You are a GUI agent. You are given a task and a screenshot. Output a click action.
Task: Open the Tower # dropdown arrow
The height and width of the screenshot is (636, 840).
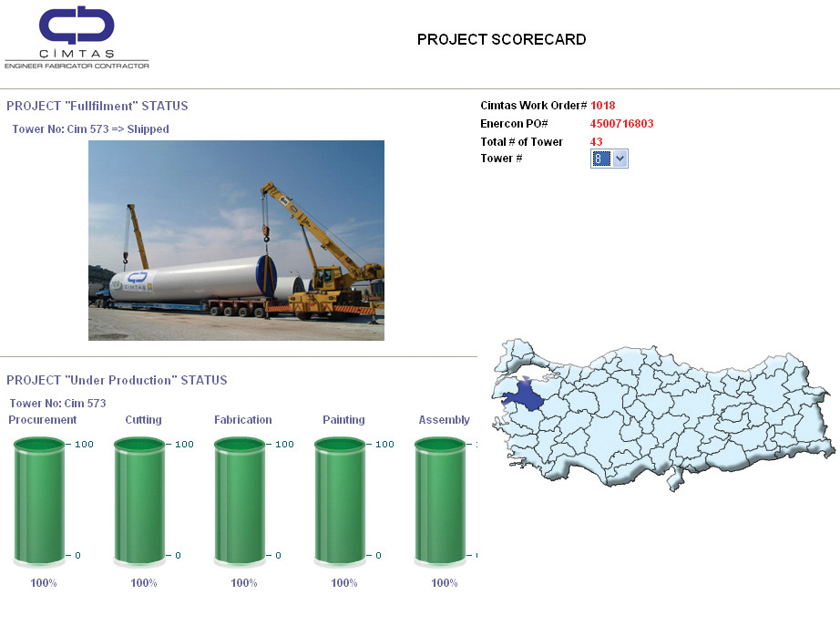(620, 159)
